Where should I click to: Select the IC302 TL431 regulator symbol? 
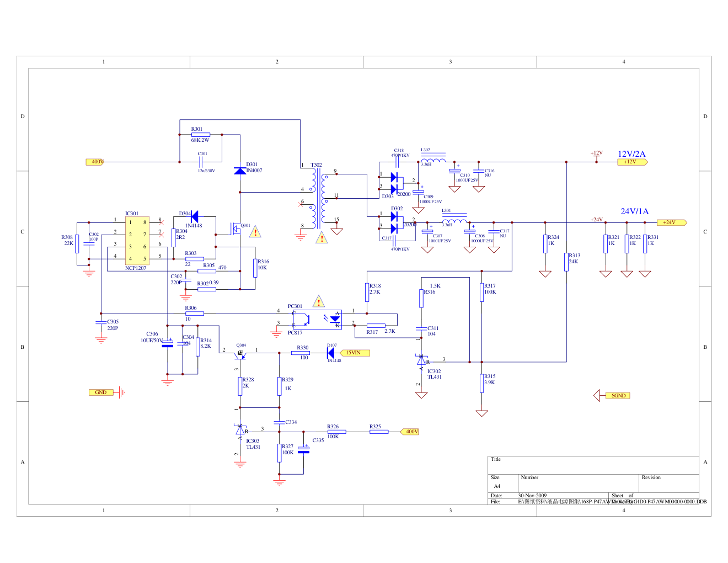click(x=421, y=360)
